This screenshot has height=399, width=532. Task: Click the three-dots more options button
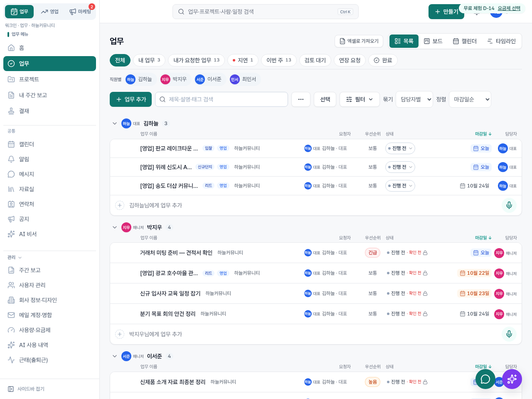pyautogui.click(x=301, y=99)
